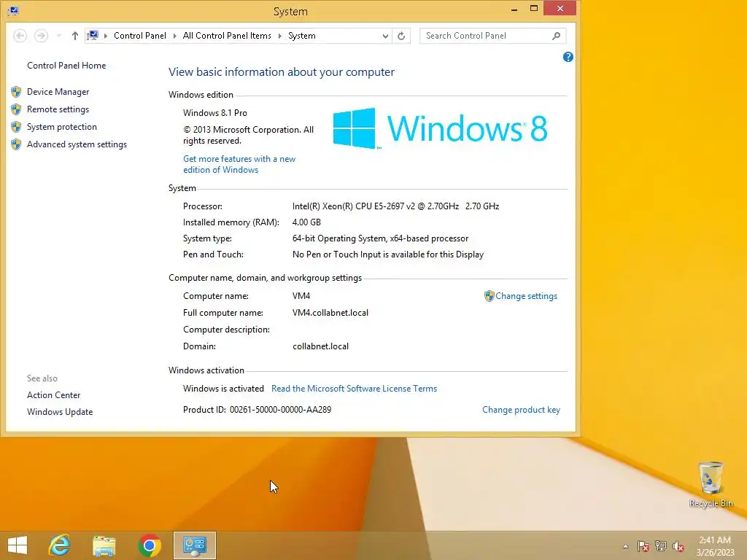This screenshot has height=560, width=747.
Task: Click the Back navigation arrow
Action: click(x=20, y=36)
